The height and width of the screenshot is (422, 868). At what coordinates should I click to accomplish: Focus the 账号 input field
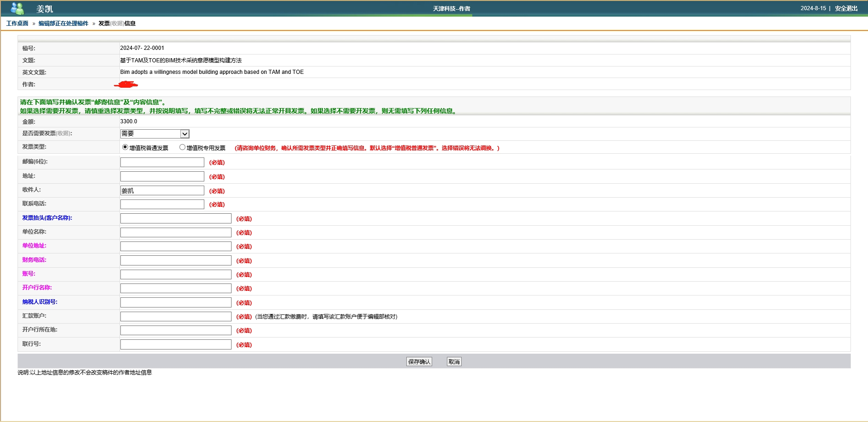[x=176, y=275]
